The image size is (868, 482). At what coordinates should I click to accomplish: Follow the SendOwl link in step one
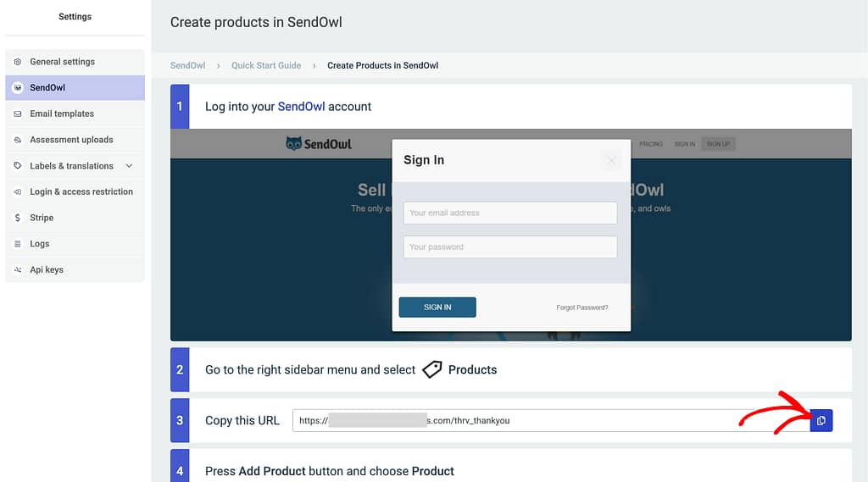coord(301,106)
